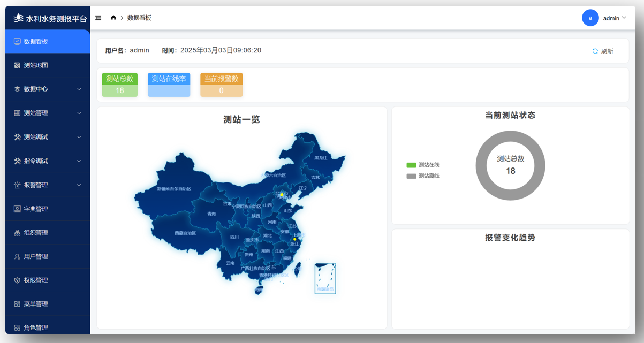Toggle the 测站离线 legend entry
Viewport: 644px width, 343px height.
click(423, 176)
